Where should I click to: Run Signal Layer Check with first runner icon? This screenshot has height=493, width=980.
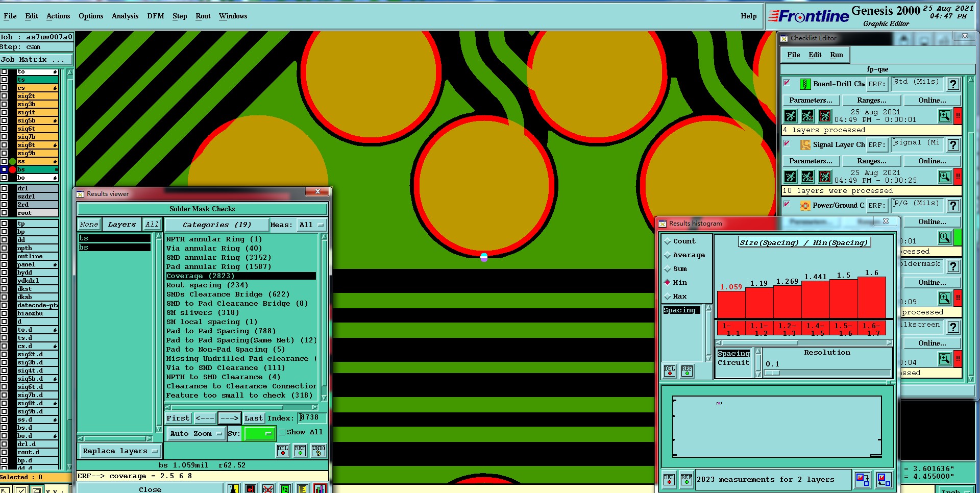click(790, 177)
